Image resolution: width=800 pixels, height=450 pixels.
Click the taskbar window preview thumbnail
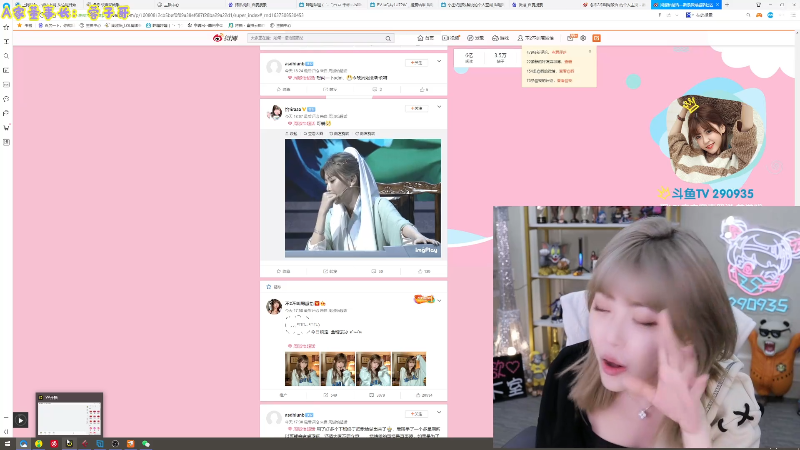[69, 414]
